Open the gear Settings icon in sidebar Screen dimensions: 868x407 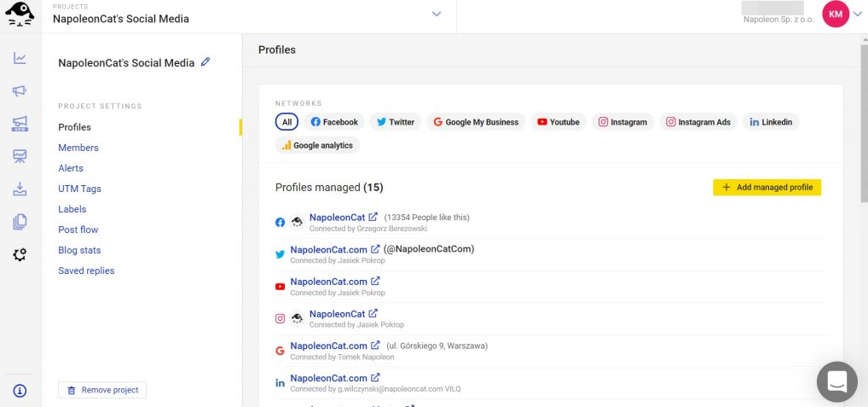point(20,255)
